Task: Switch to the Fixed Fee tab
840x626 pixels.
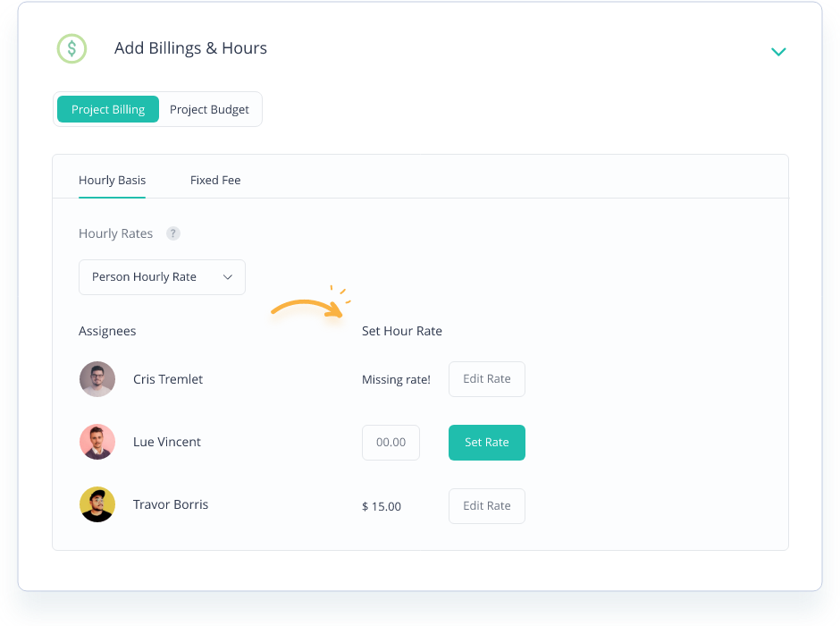Action: (x=215, y=180)
